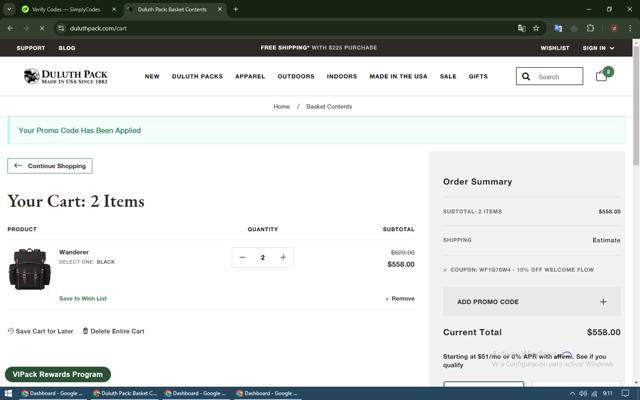Show hidden system tray icons
The width and height of the screenshot is (640, 400).
point(572,393)
